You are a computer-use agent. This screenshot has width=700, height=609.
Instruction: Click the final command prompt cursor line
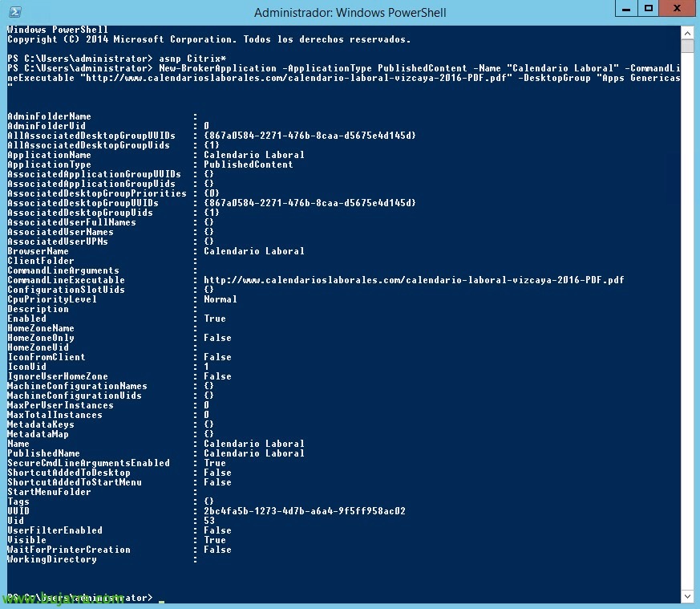[160, 599]
